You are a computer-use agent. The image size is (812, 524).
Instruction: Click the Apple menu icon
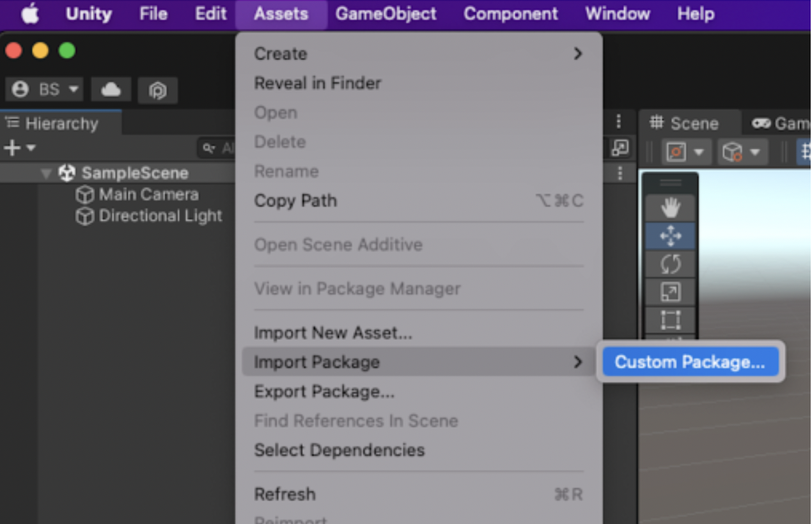pyautogui.click(x=30, y=14)
